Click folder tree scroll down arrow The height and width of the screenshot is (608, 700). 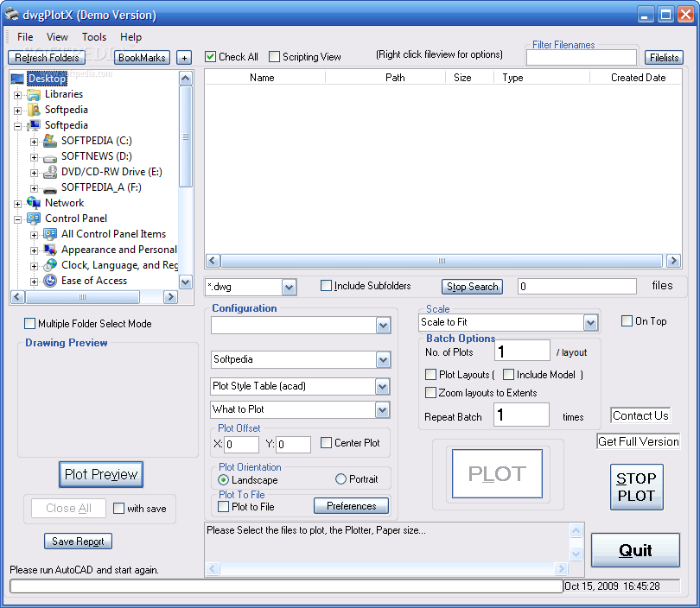click(185, 282)
